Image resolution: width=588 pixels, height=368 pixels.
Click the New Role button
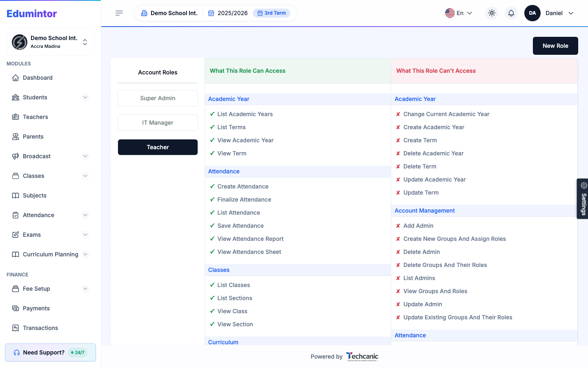pyautogui.click(x=555, y=46)
